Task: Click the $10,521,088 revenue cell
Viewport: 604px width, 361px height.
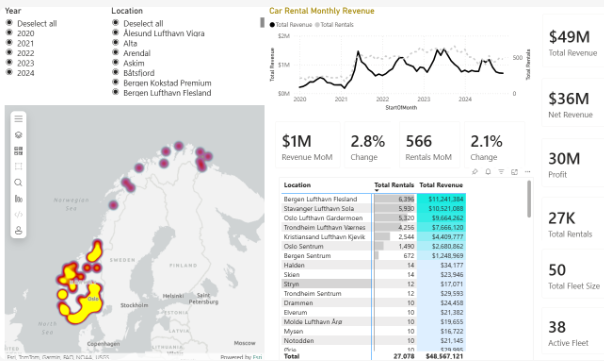Action: [441, 208]
